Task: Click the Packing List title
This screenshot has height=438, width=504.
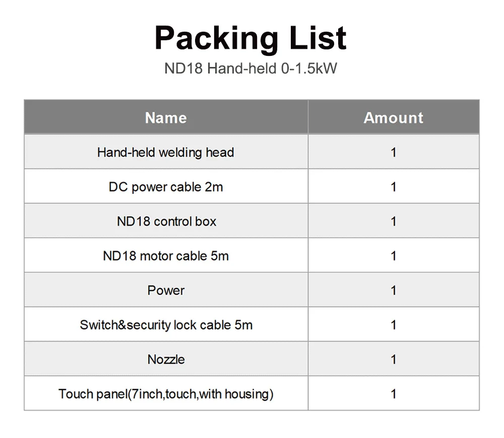Action: (x=250, y=37)
